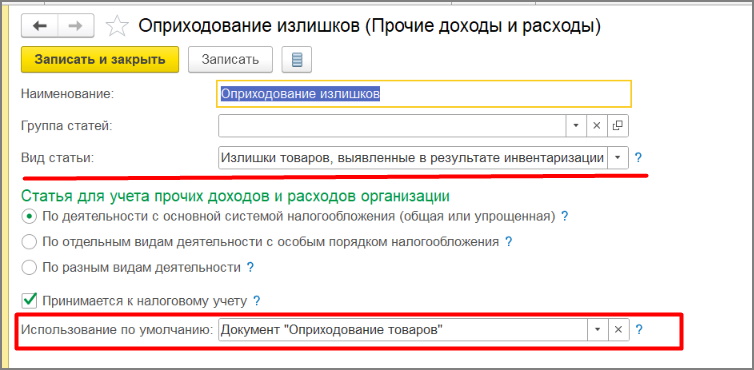The height and width of the screenshot is (370, 754).
Task: Click the Вид статьи value field
Action: click(413, 157)
